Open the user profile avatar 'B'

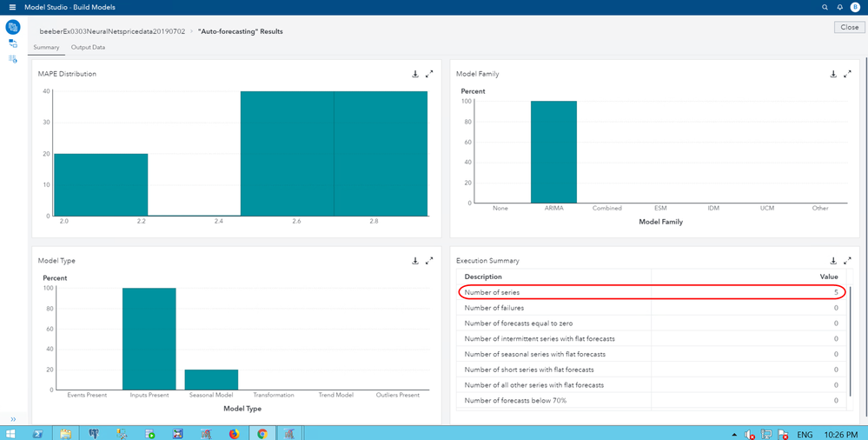point(855,7)
